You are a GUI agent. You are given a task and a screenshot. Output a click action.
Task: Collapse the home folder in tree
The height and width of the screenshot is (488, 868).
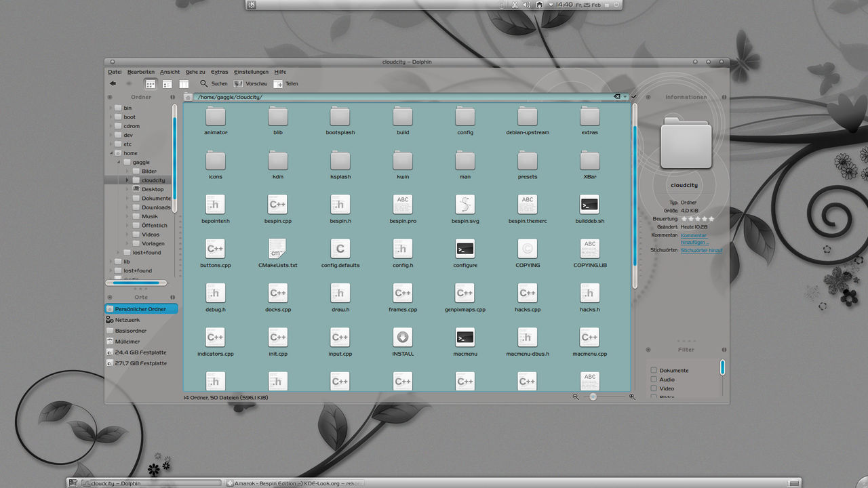110,153
